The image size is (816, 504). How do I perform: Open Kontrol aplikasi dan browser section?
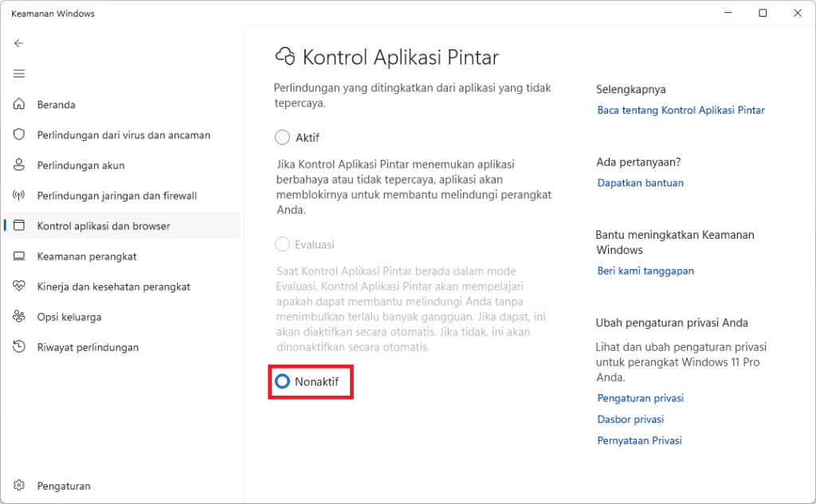(x=122, y=225)
